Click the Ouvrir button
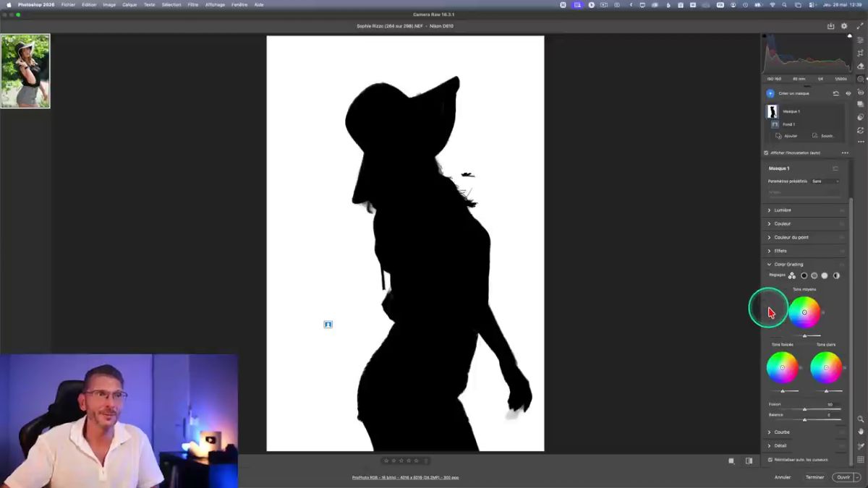 click(x=843, y=477)
